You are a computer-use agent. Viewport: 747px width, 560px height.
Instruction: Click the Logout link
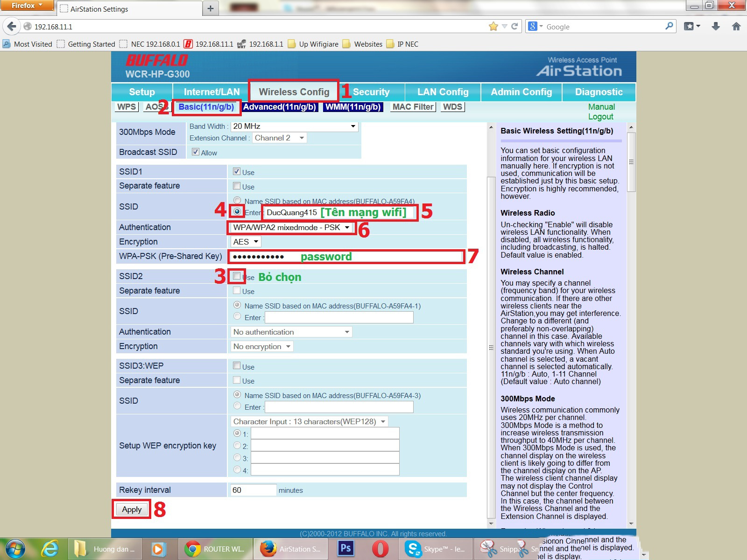600,117
